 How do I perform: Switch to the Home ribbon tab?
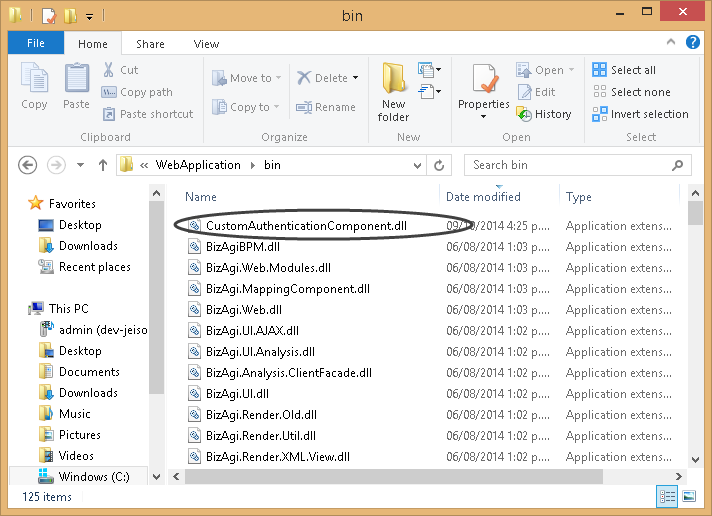click(93, 44)
